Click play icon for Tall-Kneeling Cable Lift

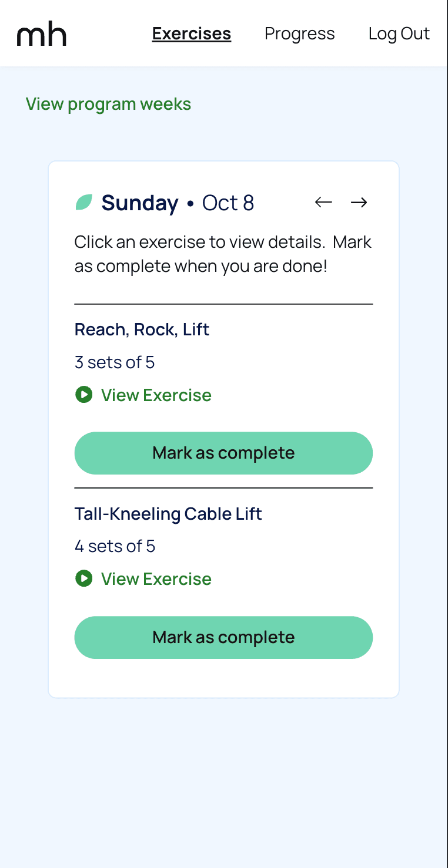(84, 578)
